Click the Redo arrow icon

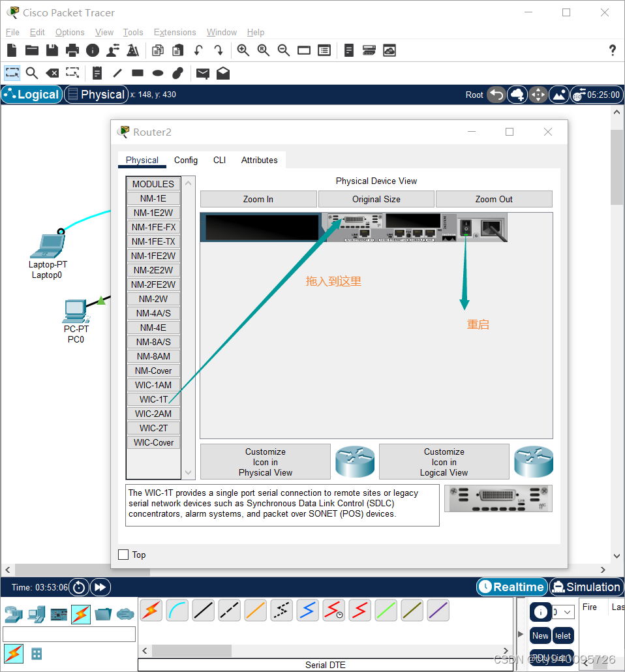click(218, 51)
